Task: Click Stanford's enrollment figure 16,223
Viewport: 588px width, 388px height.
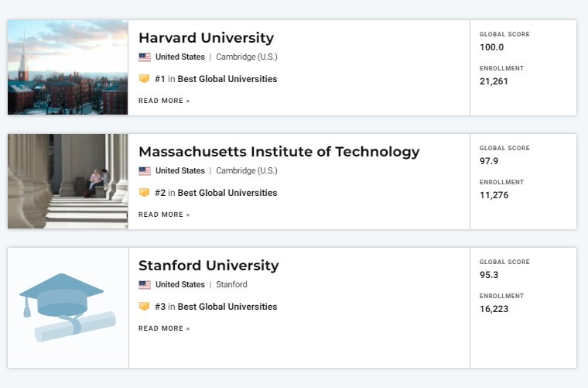Action: tap(494, 309)
